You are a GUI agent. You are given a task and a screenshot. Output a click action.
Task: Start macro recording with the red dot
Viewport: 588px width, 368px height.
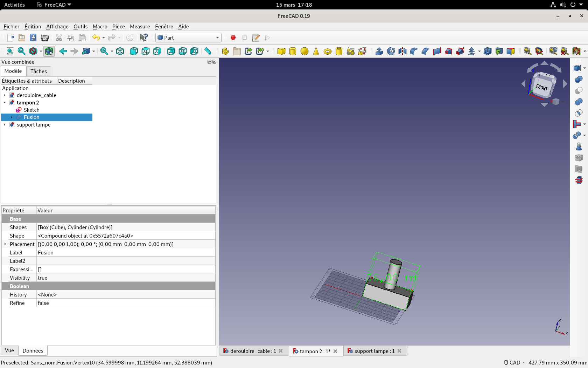[x=233, y=38]
